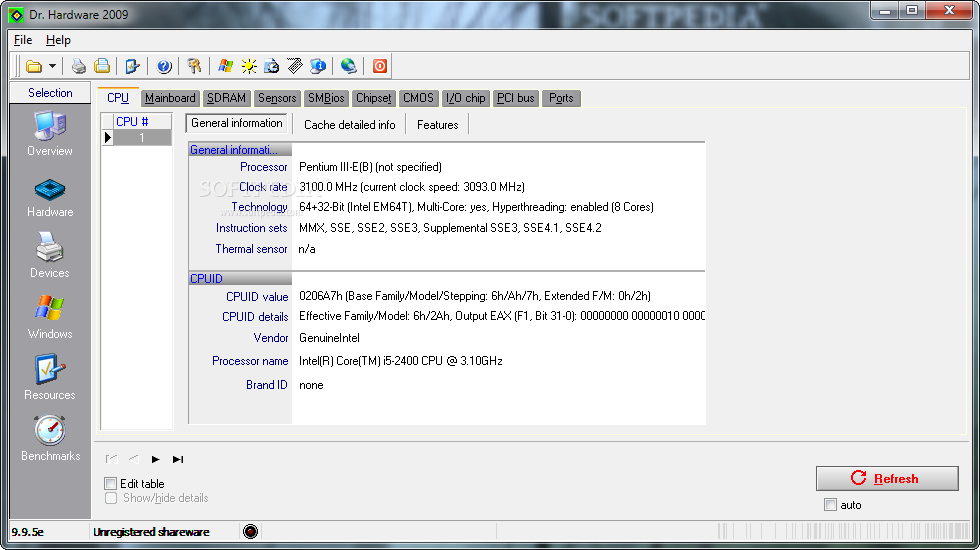Switch to the Sensors tab
The image size is (980, 550).
pos(277,98)
